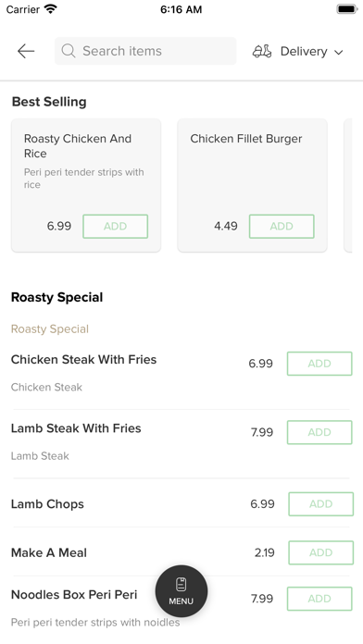363x644 pixels.
Task: Open the Lamb Chops menu item
Action: pos(47,504)
